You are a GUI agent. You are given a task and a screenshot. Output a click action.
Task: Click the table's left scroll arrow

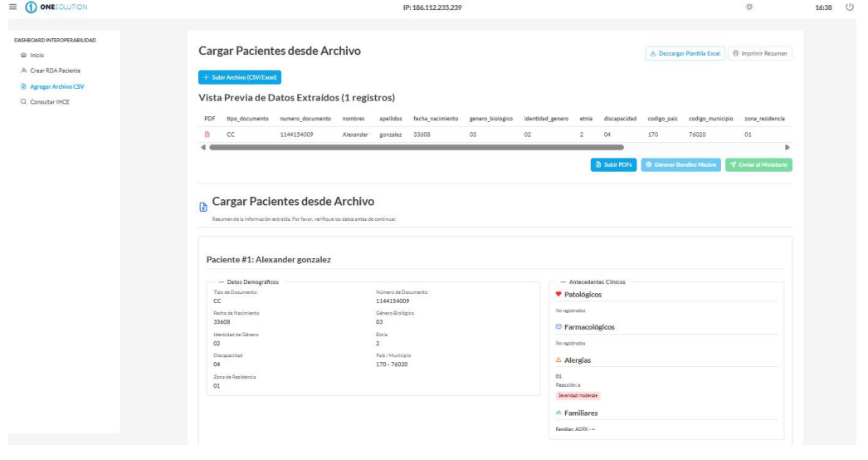point(203,148)
